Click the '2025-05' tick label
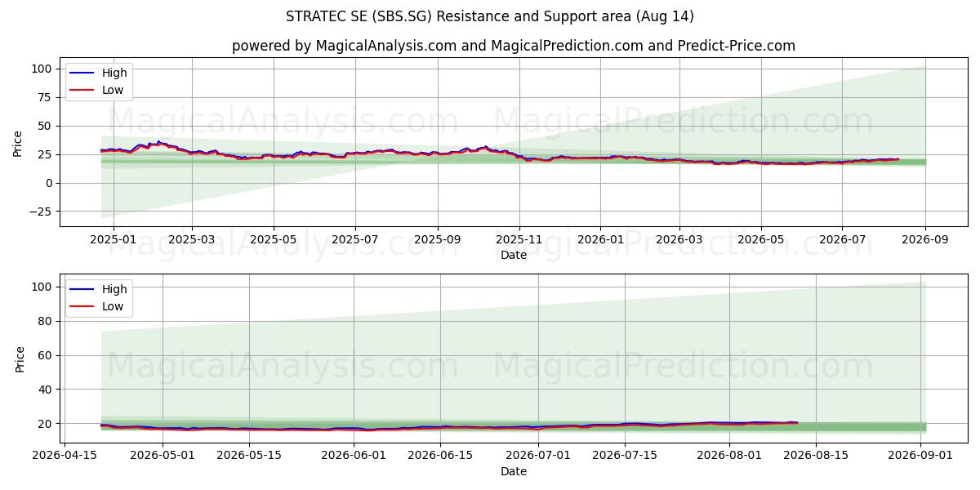Image resolution: width=980 pixels, height=490 pixels. tap(273, 239)
